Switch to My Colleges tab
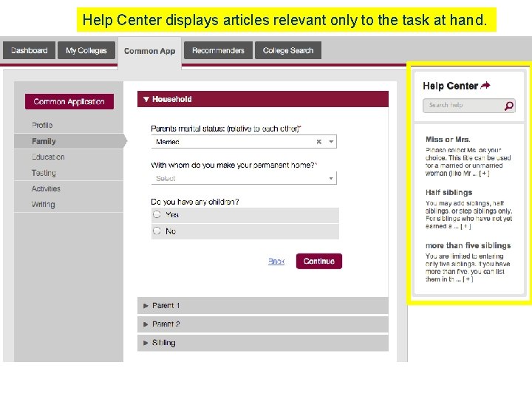532x399 pixels. [x=86, y=50]
